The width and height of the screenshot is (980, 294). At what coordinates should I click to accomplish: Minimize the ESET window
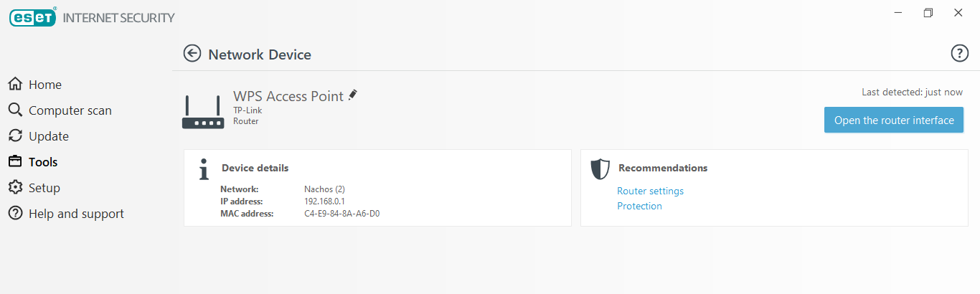click(898, 13)
